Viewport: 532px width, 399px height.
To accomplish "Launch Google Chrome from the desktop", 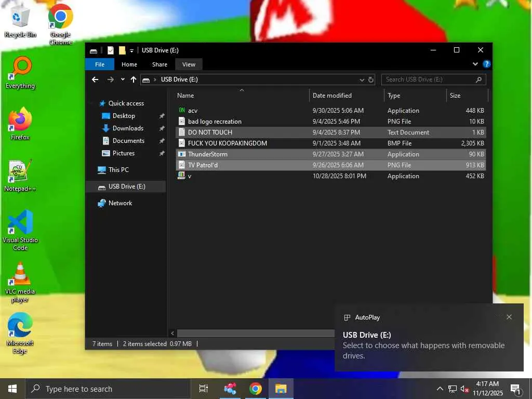I will 60,24.
